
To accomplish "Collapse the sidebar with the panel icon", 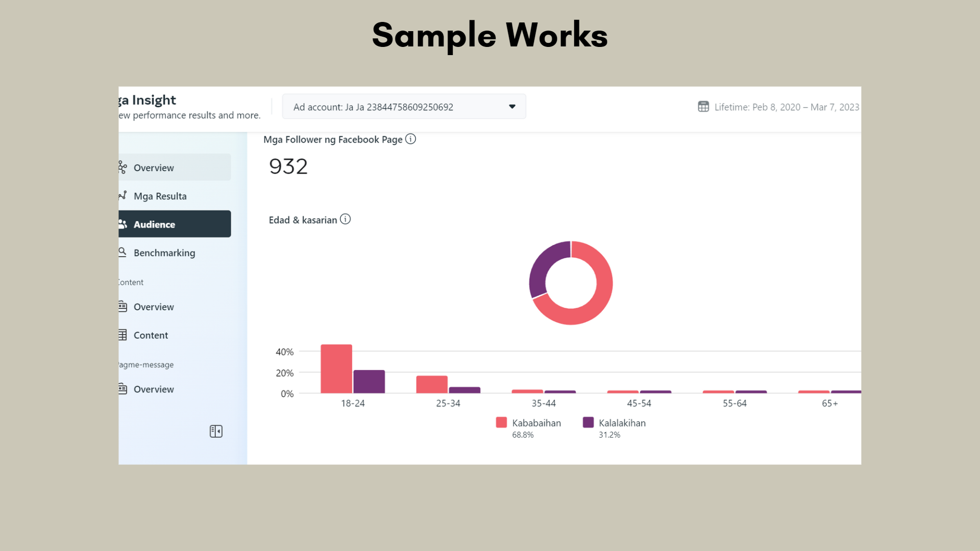I will click(x=216, y=431).
